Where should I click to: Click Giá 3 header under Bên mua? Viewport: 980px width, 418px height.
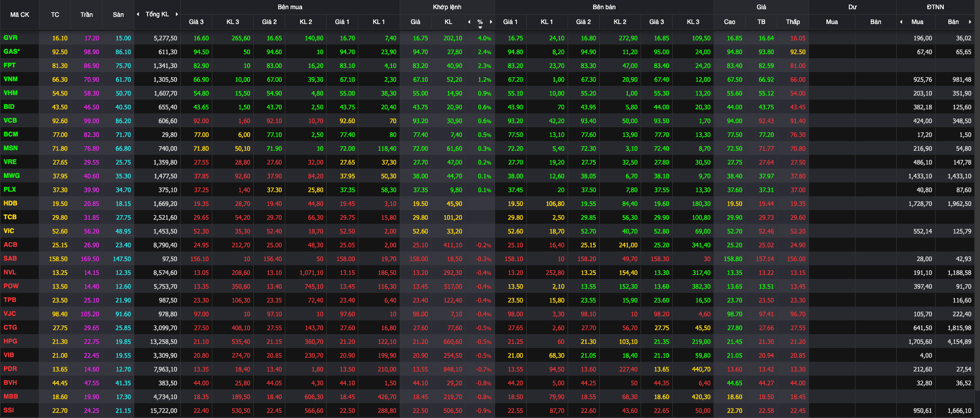(196, 22)
